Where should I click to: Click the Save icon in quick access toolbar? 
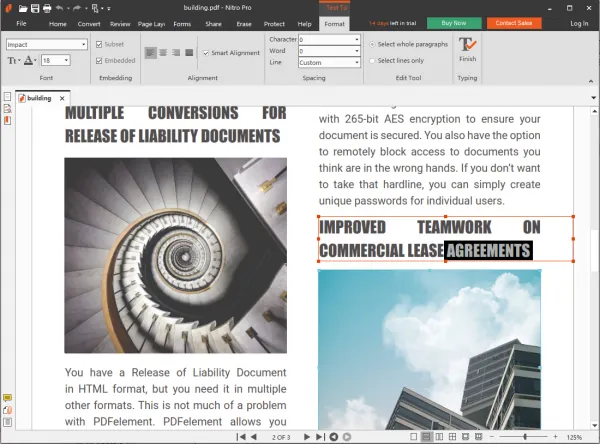pos(35,8)
